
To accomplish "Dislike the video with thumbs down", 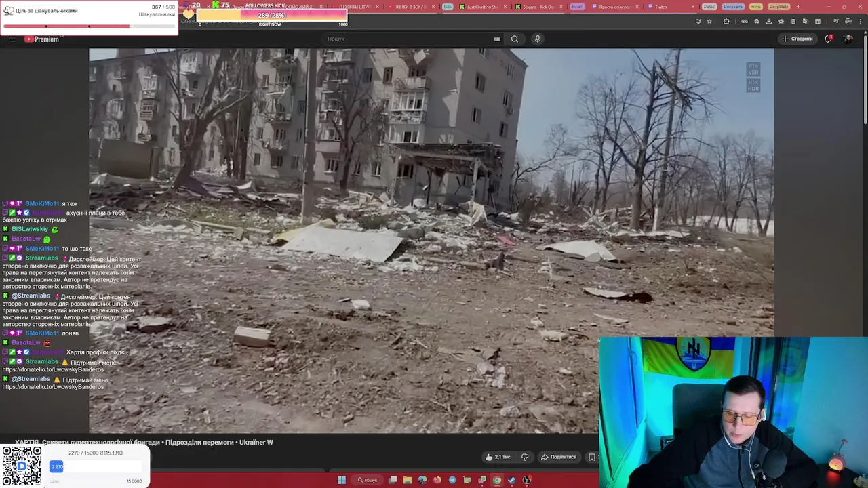I will (525, 457).
